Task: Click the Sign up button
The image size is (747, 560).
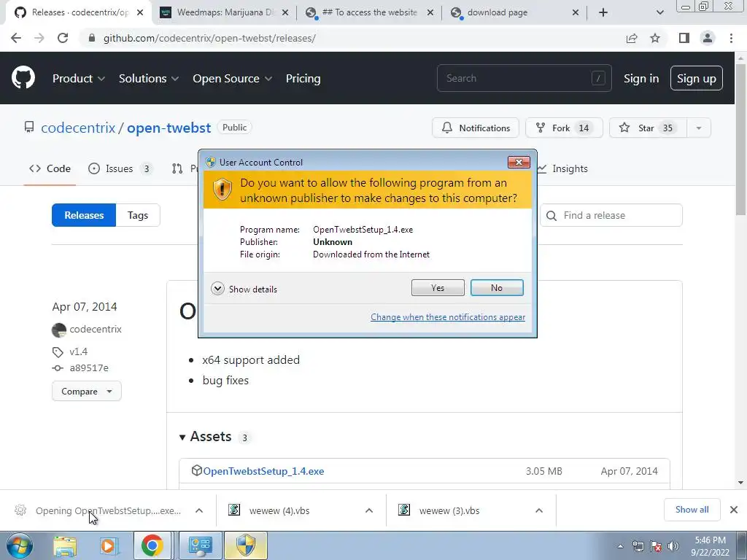Action: coord(697,78)
